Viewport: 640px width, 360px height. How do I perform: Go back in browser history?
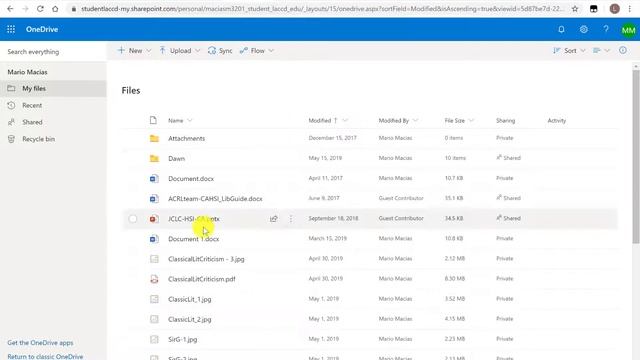10,9
